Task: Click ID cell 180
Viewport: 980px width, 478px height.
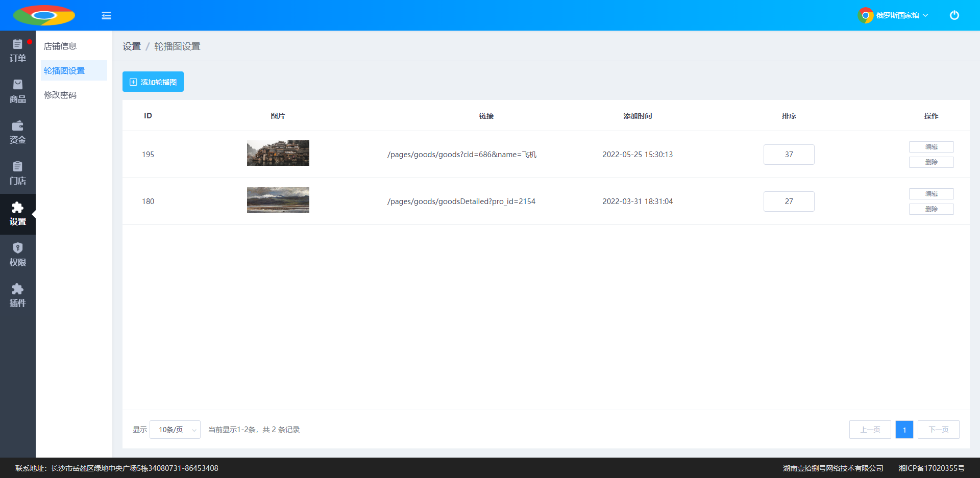Action: (148, 202)
